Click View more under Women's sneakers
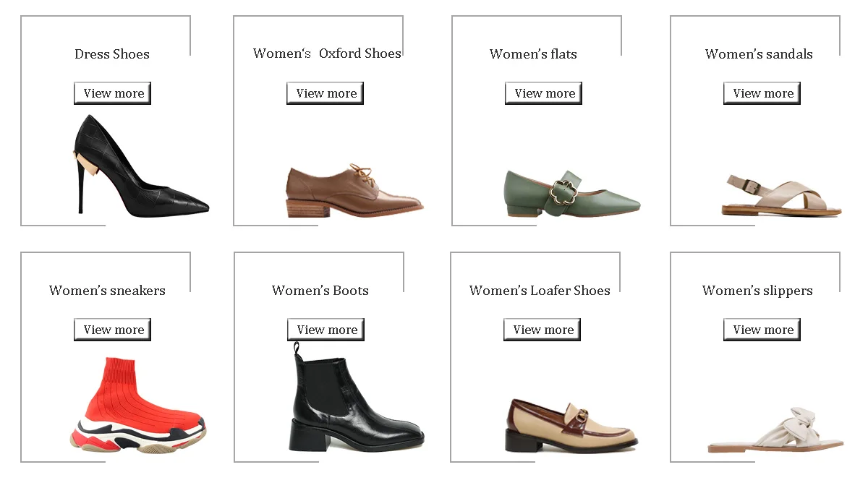The width and height of the screenshot is (868, 488). [113, 330]
